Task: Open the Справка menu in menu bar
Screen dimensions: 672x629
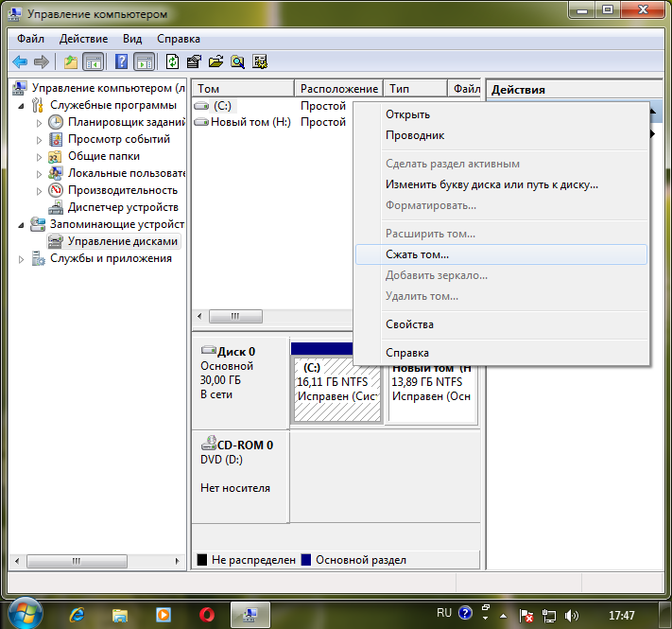Action: 179,39
